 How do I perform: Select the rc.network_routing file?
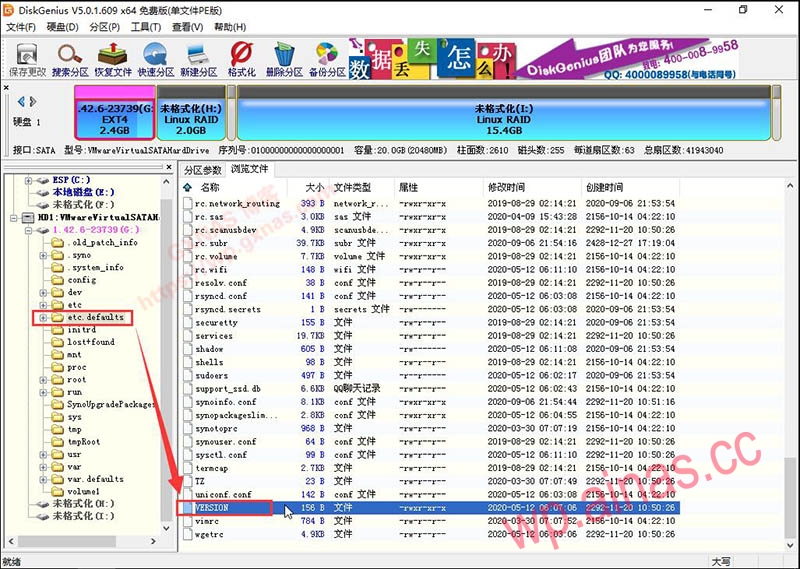coord(238,203)
